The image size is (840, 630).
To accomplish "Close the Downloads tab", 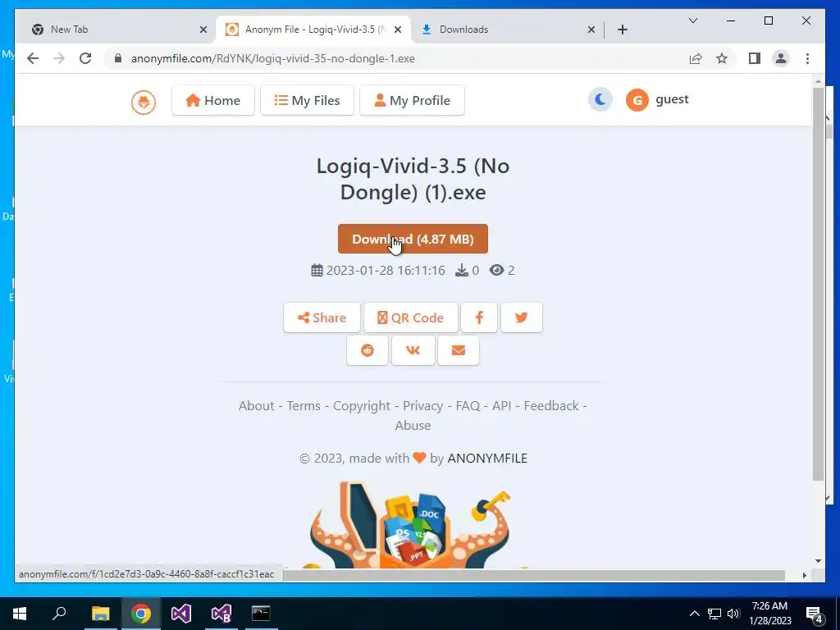I will coord(591,30).
